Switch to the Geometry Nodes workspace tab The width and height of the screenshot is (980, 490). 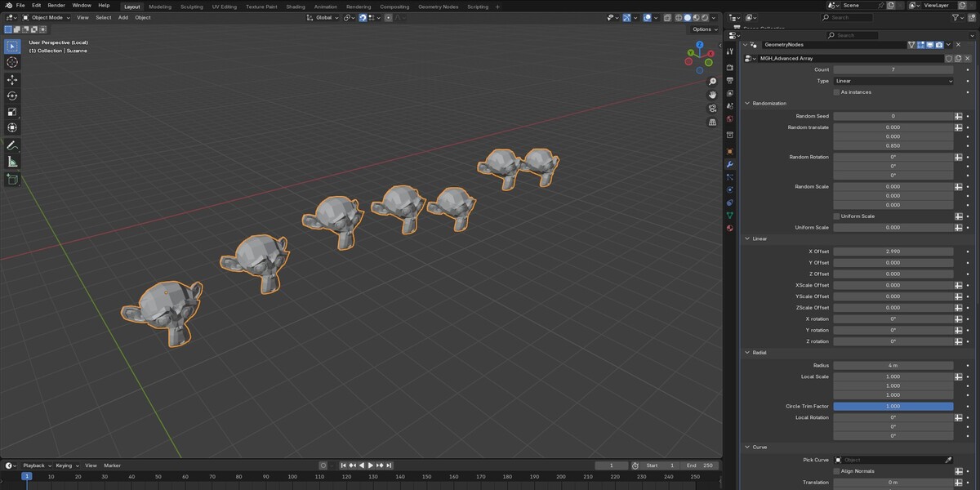(439, 7)
